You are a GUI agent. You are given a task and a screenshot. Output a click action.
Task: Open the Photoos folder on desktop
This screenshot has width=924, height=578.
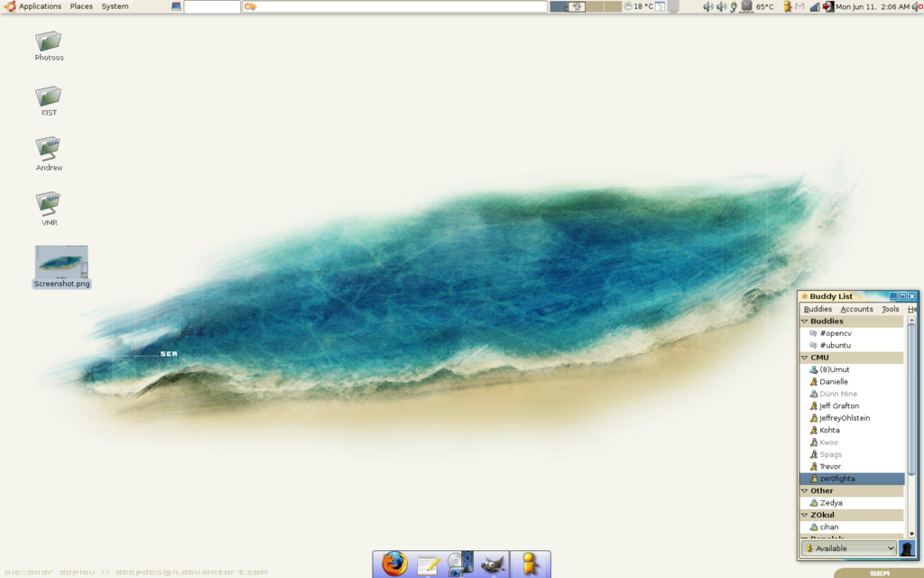click(x=49, y=46)
